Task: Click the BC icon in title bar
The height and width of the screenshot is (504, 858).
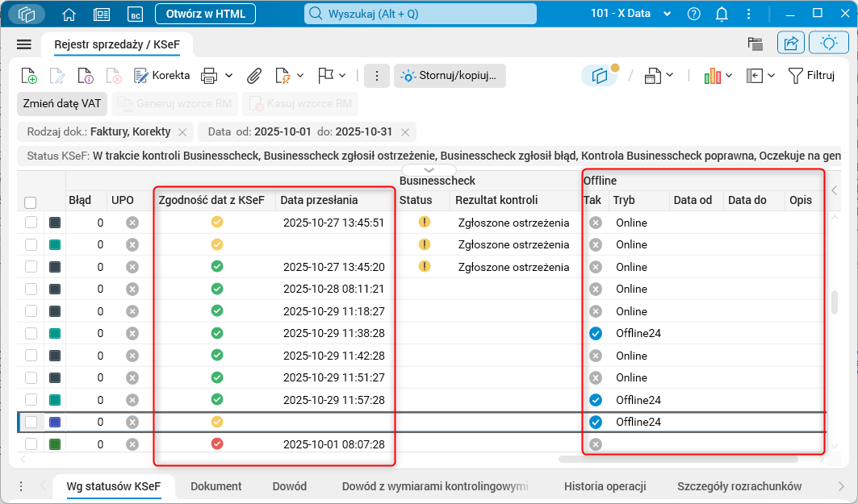Action: click(x=135, y=15)
